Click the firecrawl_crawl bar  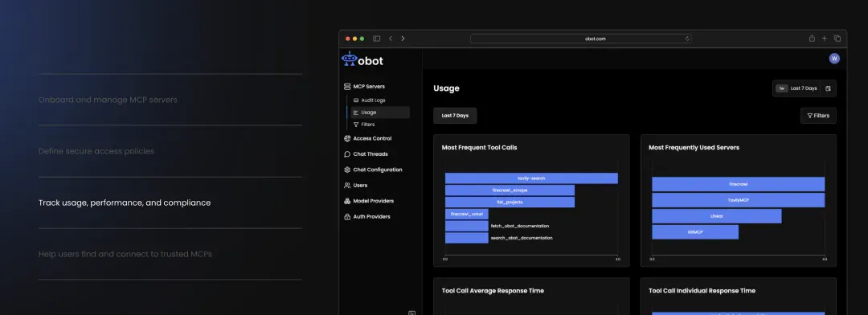coord(467,215)
